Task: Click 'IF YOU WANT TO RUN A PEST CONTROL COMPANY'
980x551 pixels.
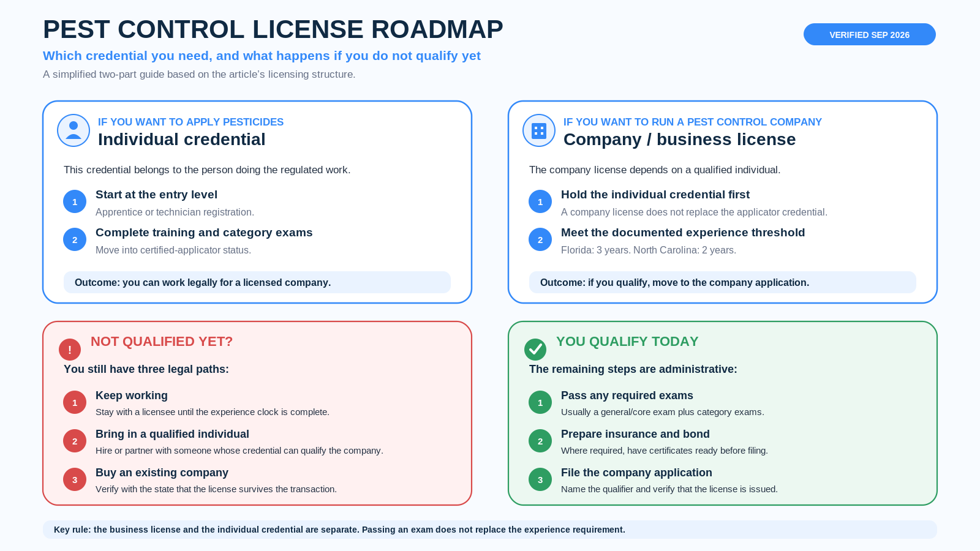Action: 693,122
